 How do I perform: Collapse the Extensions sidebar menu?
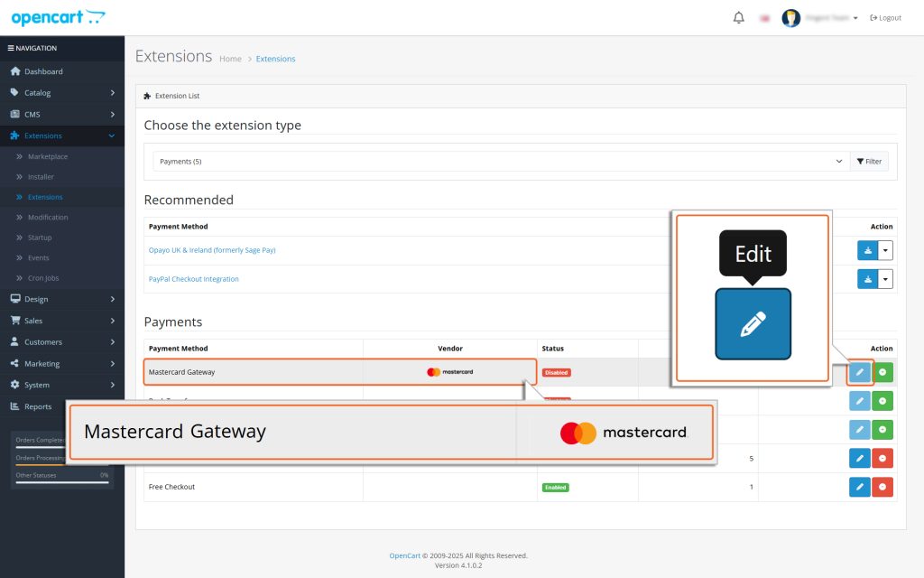(x=62, y=135)
